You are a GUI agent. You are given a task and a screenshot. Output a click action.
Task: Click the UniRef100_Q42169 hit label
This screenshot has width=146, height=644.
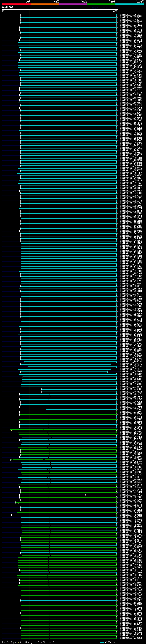click(x=131, y=371)
